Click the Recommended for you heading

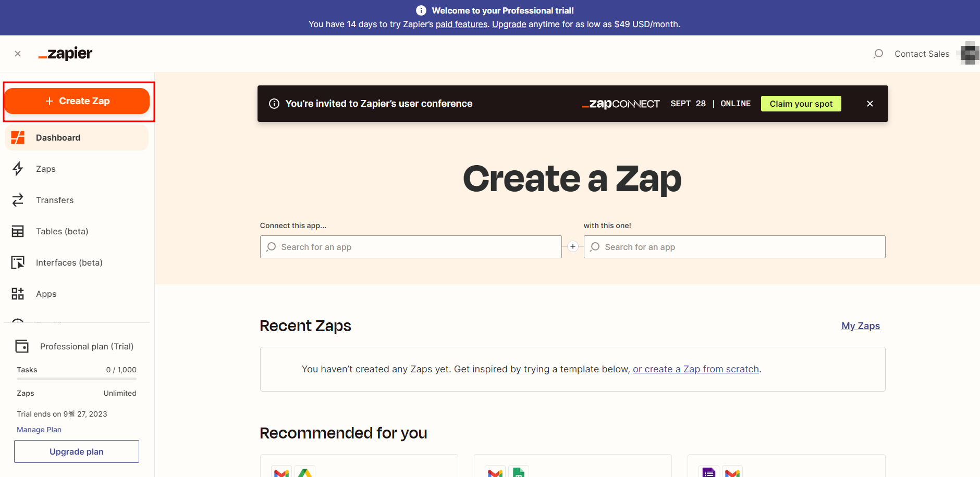point(344,433)
